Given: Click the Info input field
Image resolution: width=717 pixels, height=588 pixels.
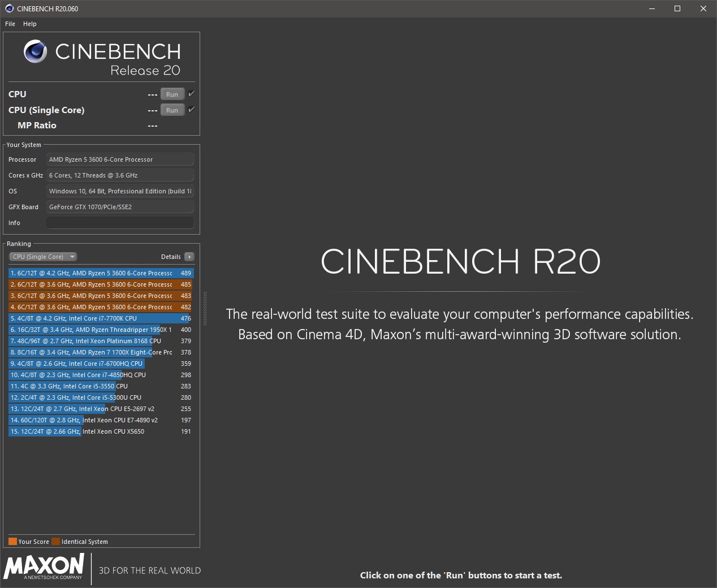Looking at the screenshot, I should 120,223.
